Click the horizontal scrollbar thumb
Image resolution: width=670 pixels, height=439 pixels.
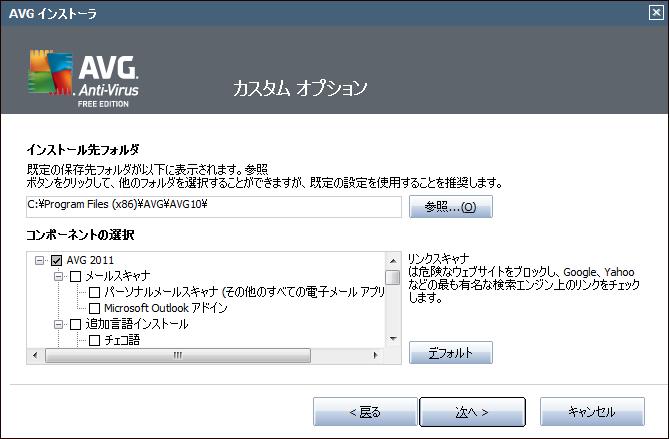[178, 355]
